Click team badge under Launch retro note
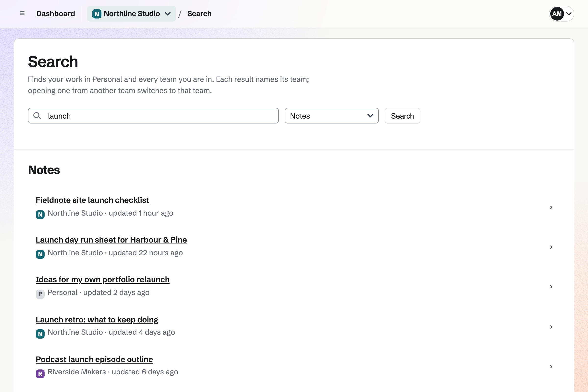Image resolution: width=588 pixels, height=392 pixels. click(40, 334)
